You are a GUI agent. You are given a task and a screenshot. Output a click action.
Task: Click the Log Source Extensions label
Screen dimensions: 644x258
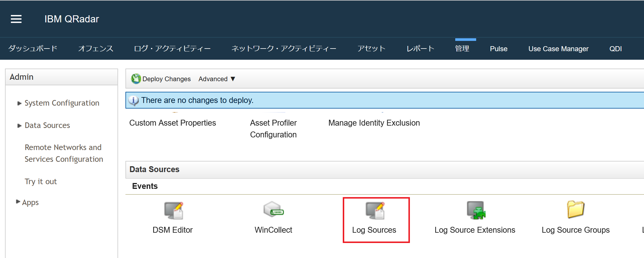click(x=475, y=230)
